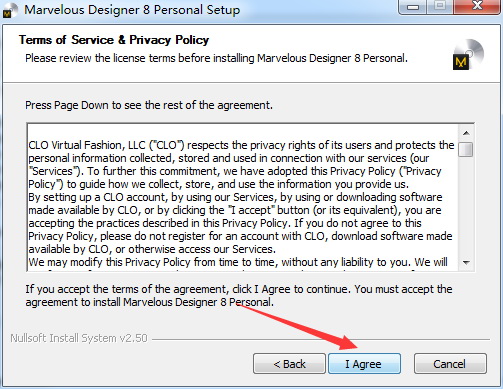Click the greyed-out maximize window button
This screenshot has width=503, height=389.
440,6
